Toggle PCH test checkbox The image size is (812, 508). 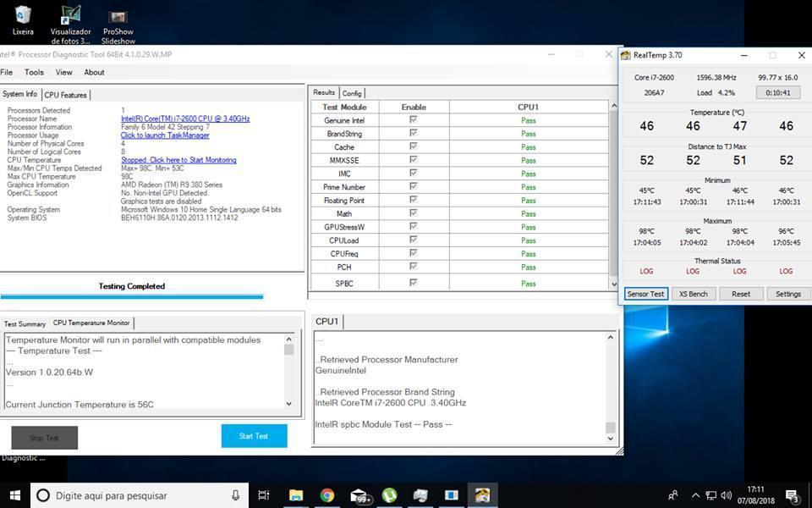tap(414, 267)
